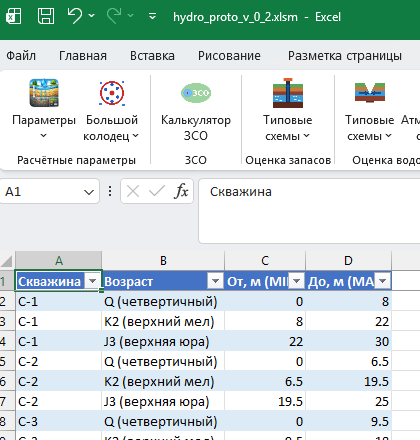Customize the Quick Access Toolbar
420x440 pixels.
pos(152,16)
